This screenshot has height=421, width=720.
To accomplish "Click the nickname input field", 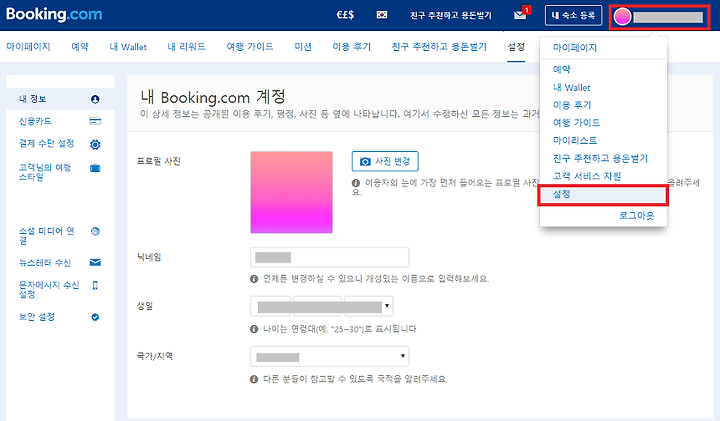I will pos(330,257).
